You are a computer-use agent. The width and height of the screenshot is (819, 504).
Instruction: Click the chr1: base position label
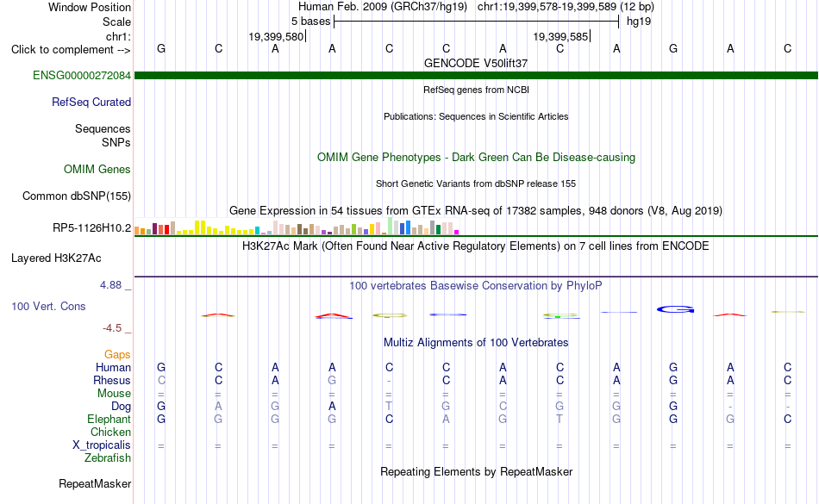[x=118, y=36]
